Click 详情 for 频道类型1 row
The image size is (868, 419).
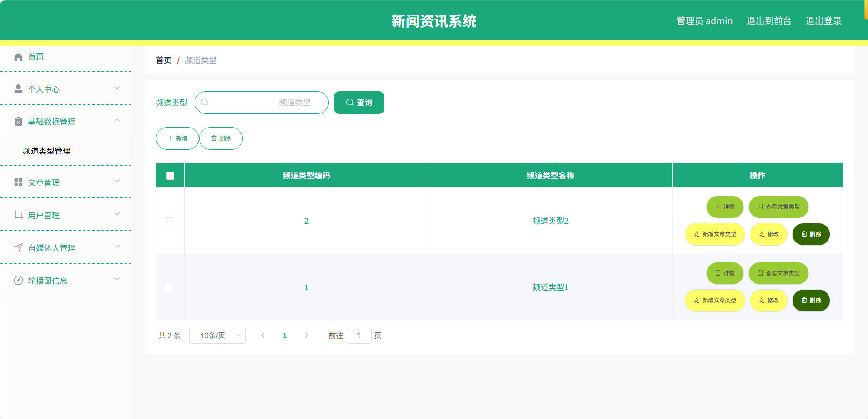pyautogui.click(x=725, y=273)
